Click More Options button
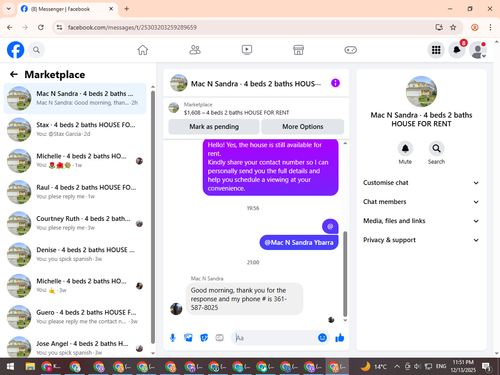The width and height of the screenshot is (500, 375). [x=303, y=127]
